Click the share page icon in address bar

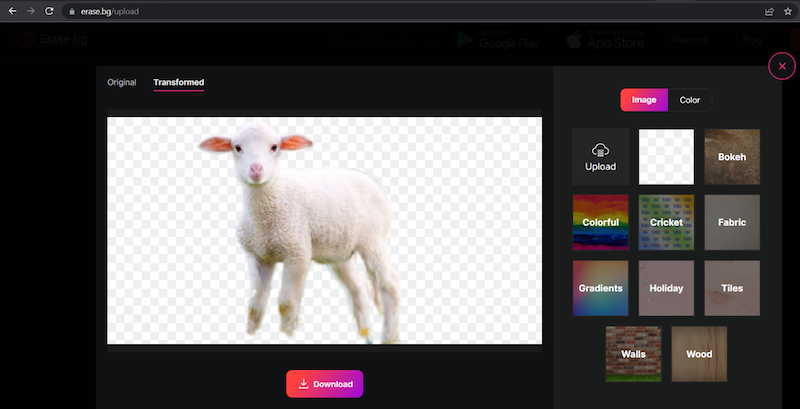[769, 11]
